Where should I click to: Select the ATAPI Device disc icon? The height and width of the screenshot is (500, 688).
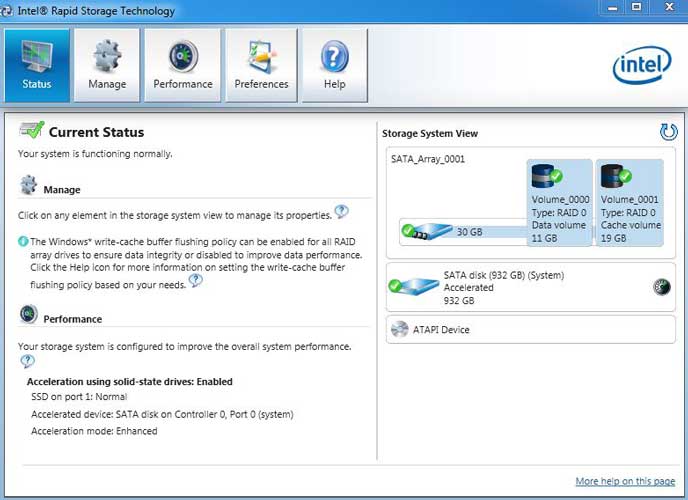pos(399,329)
